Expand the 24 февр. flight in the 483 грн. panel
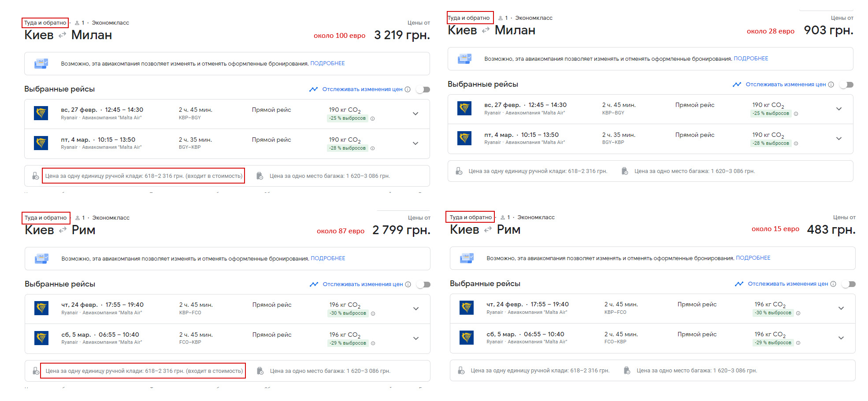 pyautogui.click(x=841, y=308)
